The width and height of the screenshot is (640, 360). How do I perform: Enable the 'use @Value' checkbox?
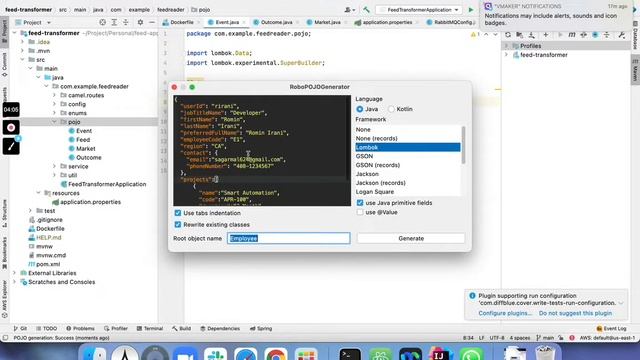360,212
